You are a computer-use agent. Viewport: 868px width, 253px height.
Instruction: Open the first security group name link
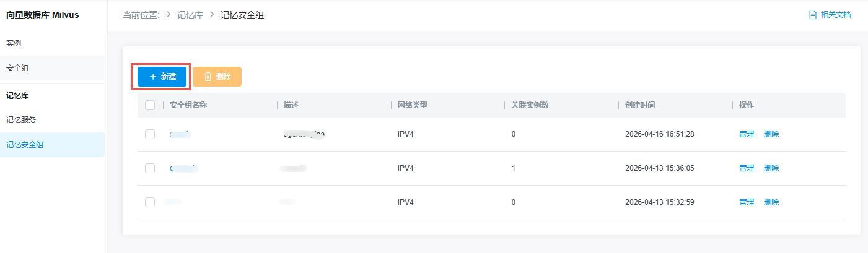coord(180,134)
